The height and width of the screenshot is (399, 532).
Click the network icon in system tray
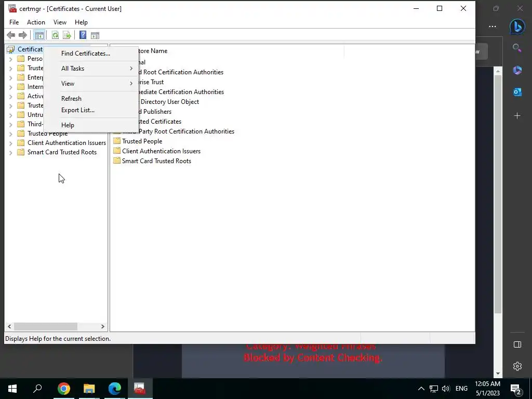[x=434, y=389]
